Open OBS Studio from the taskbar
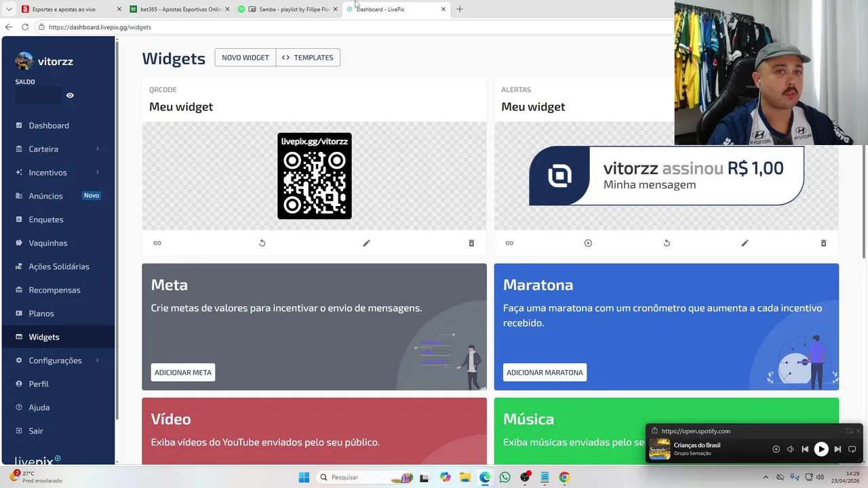This screenshot has height=488, width=868. click(x=525, y=477)
